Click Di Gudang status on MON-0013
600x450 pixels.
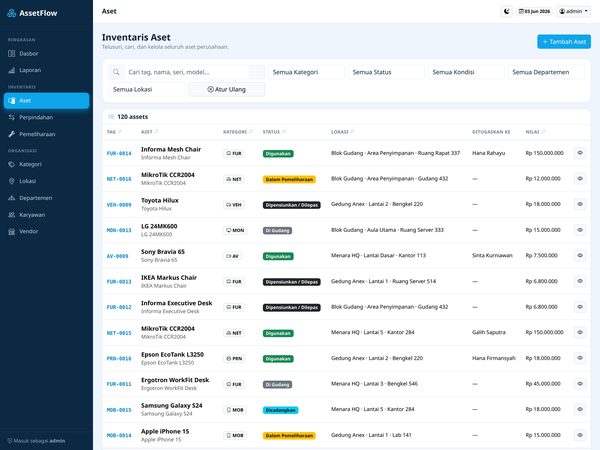coord(277,231)
